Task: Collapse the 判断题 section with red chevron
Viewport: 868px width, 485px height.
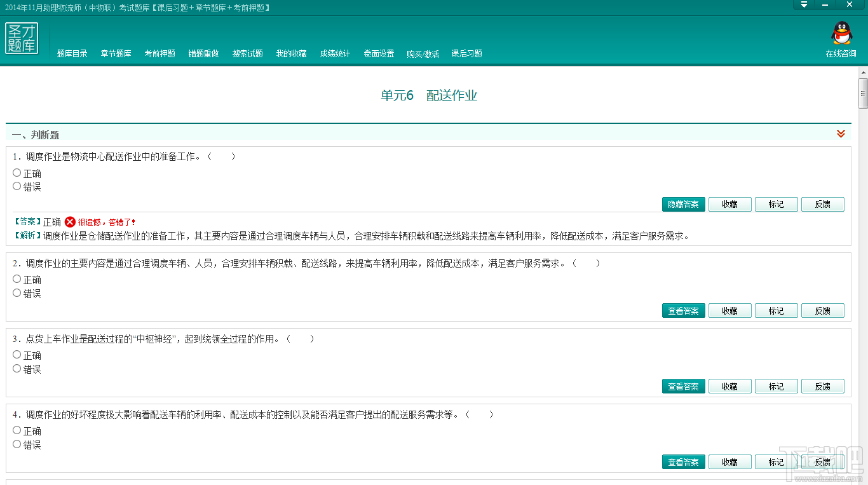Action: click(841, 133)
